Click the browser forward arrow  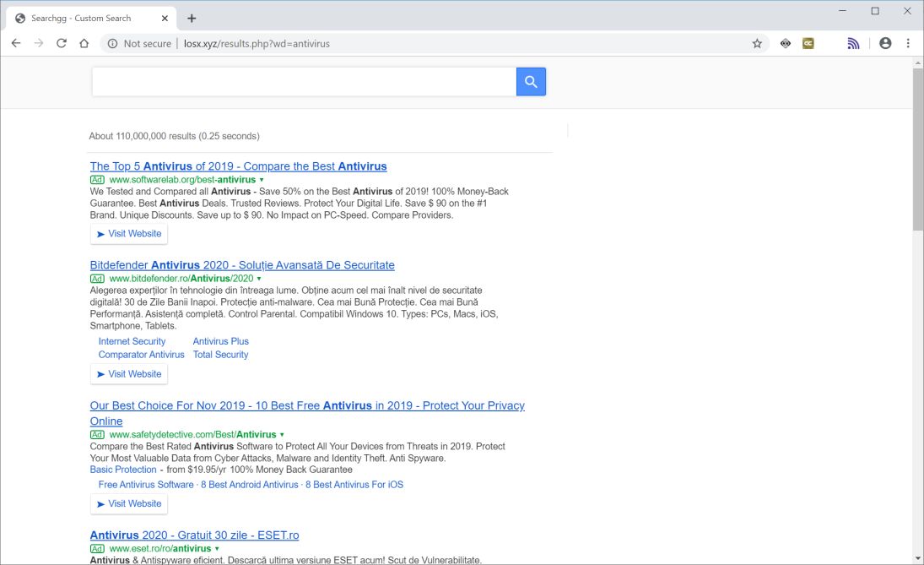click(38, 43)
